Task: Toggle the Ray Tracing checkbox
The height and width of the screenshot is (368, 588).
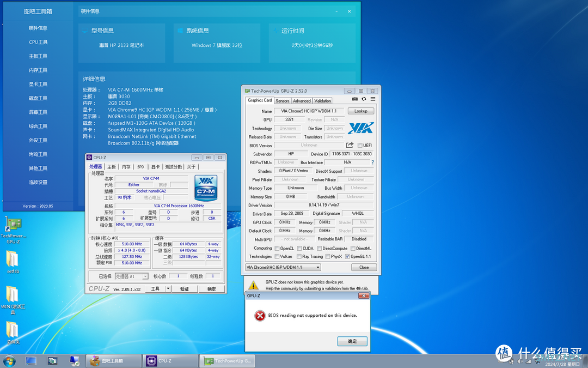Action: [x=299, y=256]
